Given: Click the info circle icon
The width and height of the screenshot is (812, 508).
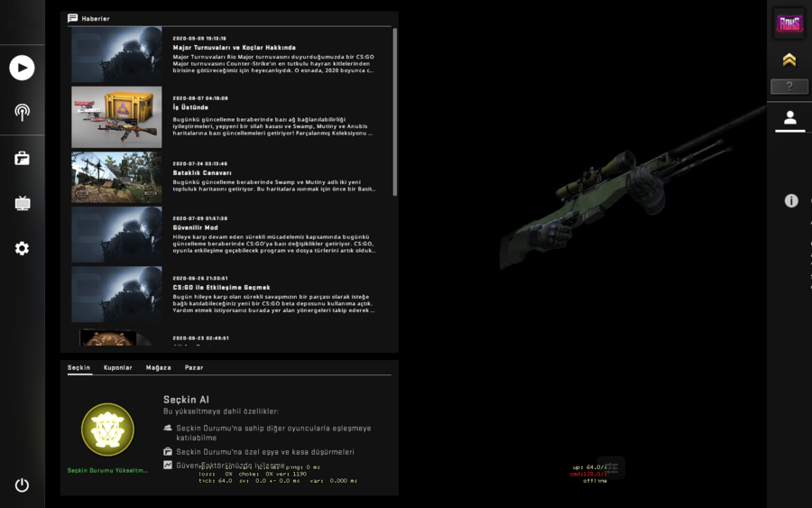Looking at the screenshot, I should point(790,200).
